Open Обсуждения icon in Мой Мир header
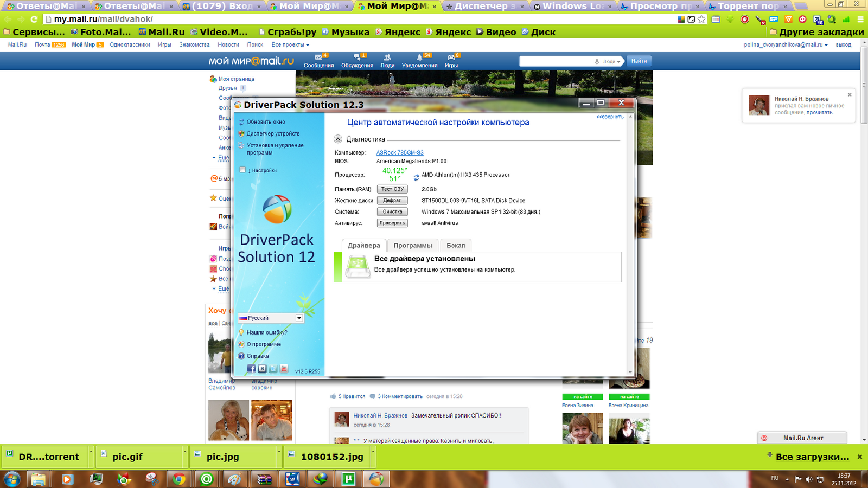This screenshot has width=868, height=488. [357, 57]
